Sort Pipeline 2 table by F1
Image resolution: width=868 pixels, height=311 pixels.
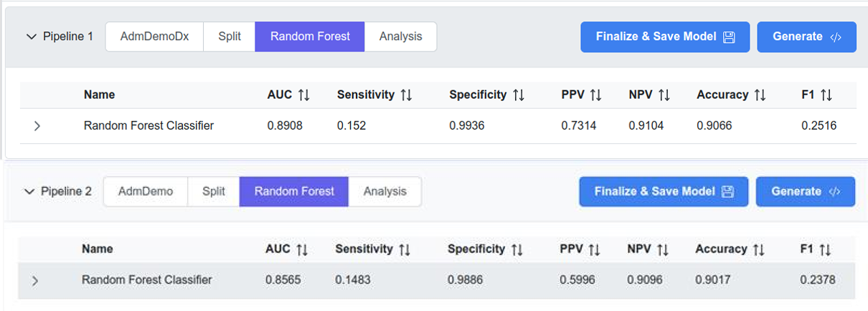tap(824, 249)
